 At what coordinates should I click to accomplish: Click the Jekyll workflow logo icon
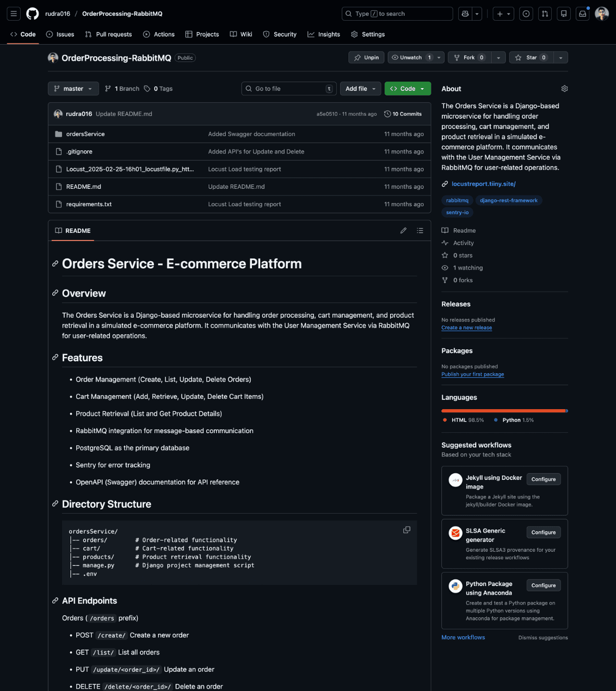tap(455, 480)
